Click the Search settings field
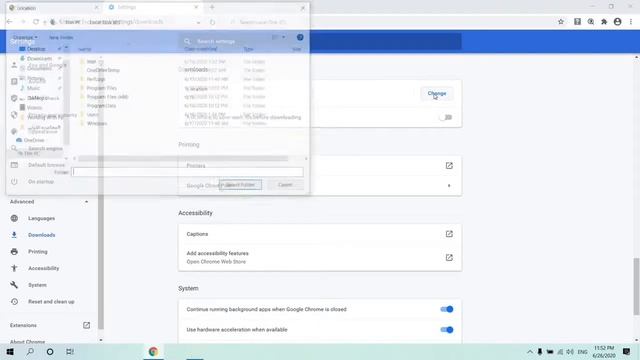 [x=320, y=41]
